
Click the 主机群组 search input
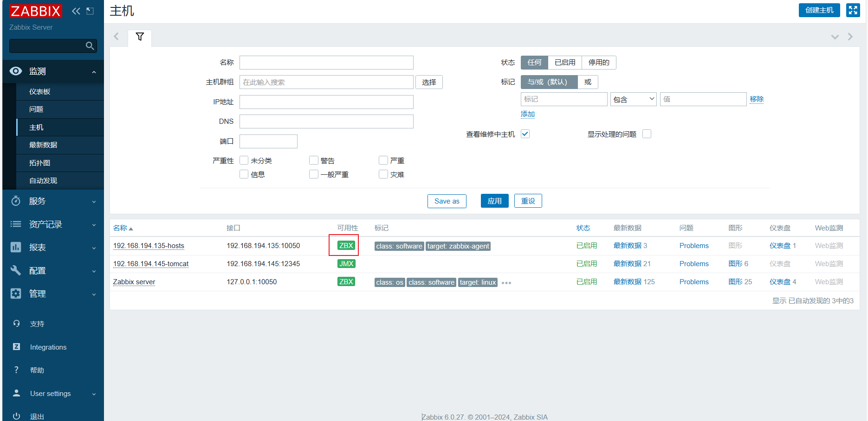(326, 82)
